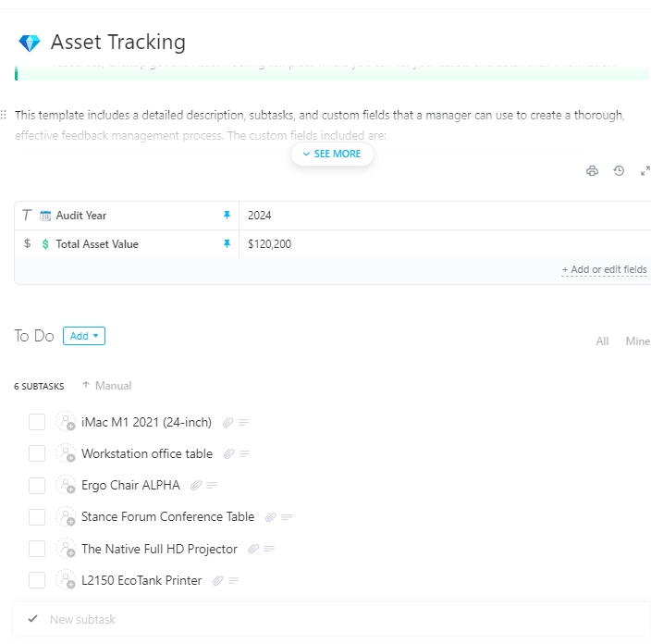Change the Manual sort order of subtasks
Screen dimensions: 651x644
click(107, 386)
